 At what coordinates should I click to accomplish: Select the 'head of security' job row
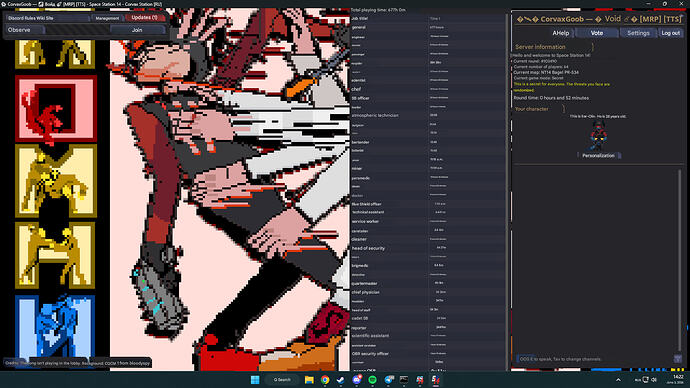point(428,248)
